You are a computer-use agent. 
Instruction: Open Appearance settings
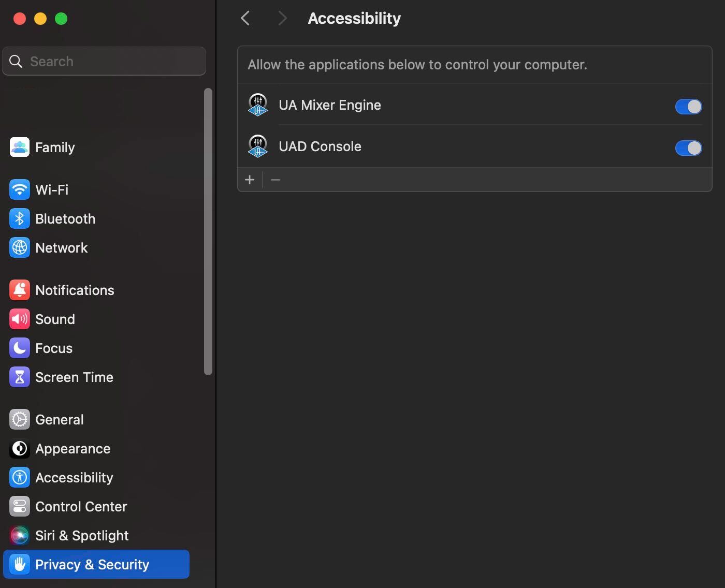pyautogui.click(x=72, y=449)
